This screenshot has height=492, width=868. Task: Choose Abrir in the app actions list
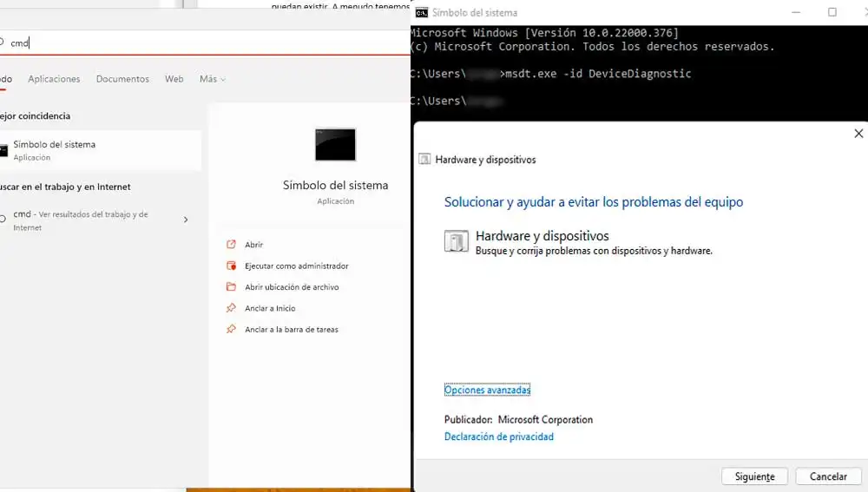click(254, 245)
